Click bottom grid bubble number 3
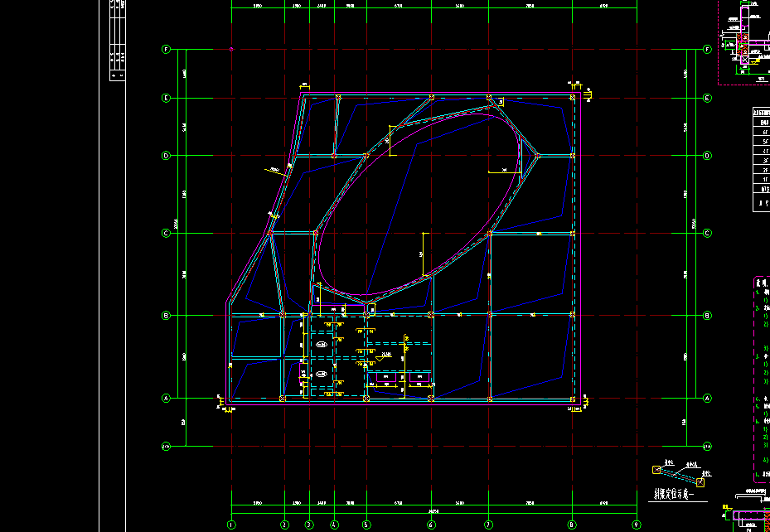 click(309, 525)
